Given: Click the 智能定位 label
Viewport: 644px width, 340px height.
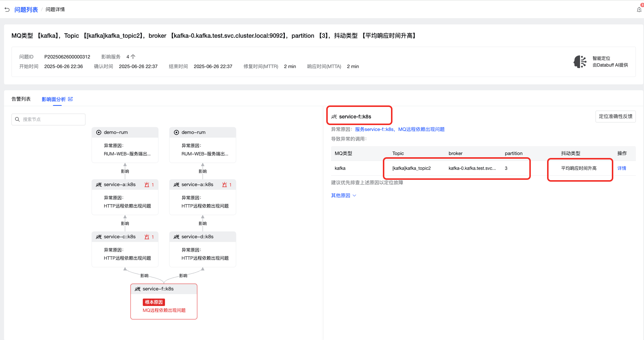Looking at the screenshot, I should (601, 58).
